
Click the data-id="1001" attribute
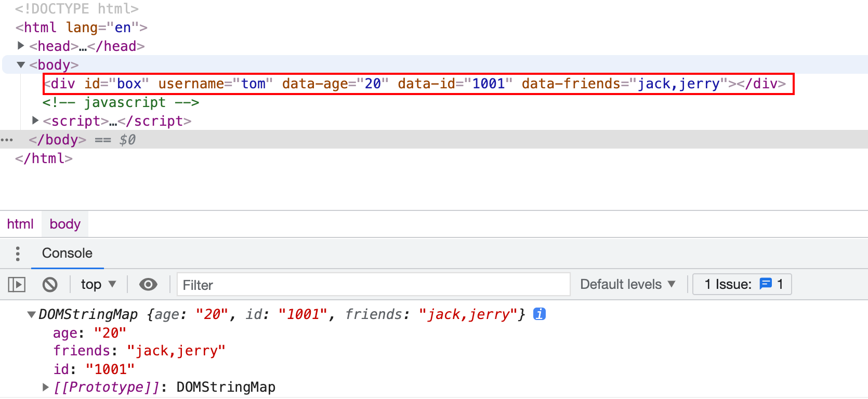tap(455, 84)
